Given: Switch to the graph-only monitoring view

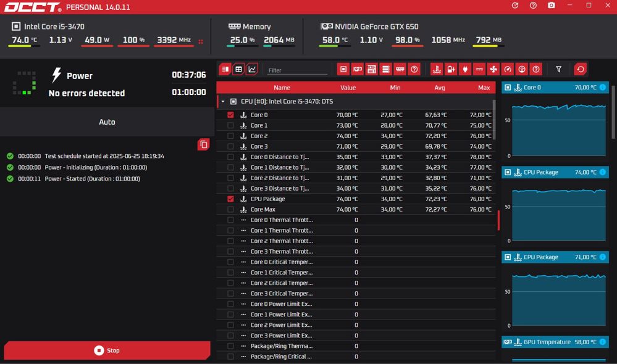Looking at the screenshot, I should 252,70.
